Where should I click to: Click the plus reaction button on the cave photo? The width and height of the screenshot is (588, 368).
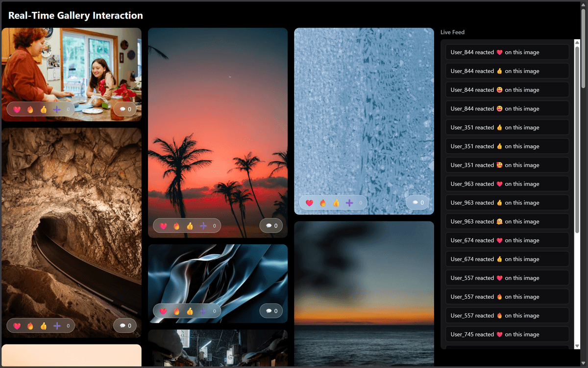click(x=56, y=325)
